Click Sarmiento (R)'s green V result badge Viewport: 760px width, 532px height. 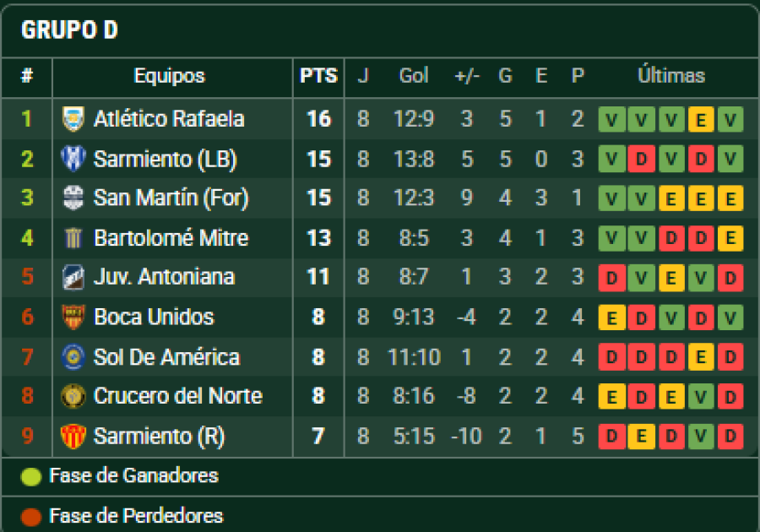coord(701,437)
